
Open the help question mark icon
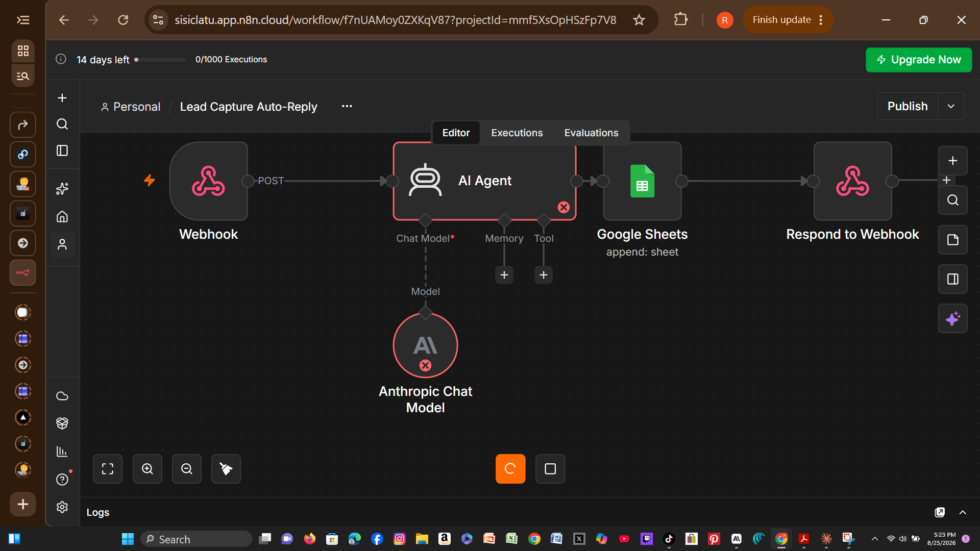pyautogui.click(x=62, y=480)
